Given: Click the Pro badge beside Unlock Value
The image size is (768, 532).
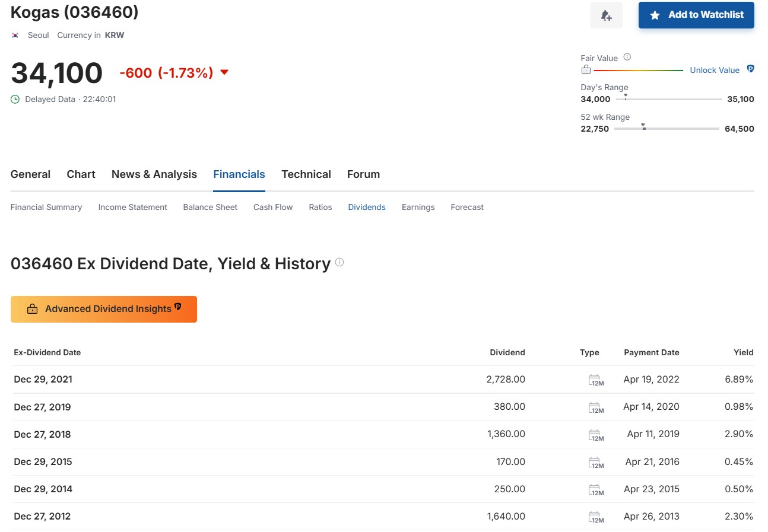Looking at the screenshot, I should pyautogui.click(x=750, y=69).
